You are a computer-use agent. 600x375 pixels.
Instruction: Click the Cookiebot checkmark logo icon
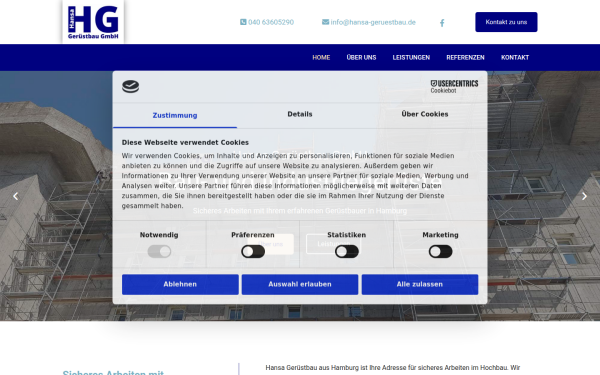(x=130, y=86)
